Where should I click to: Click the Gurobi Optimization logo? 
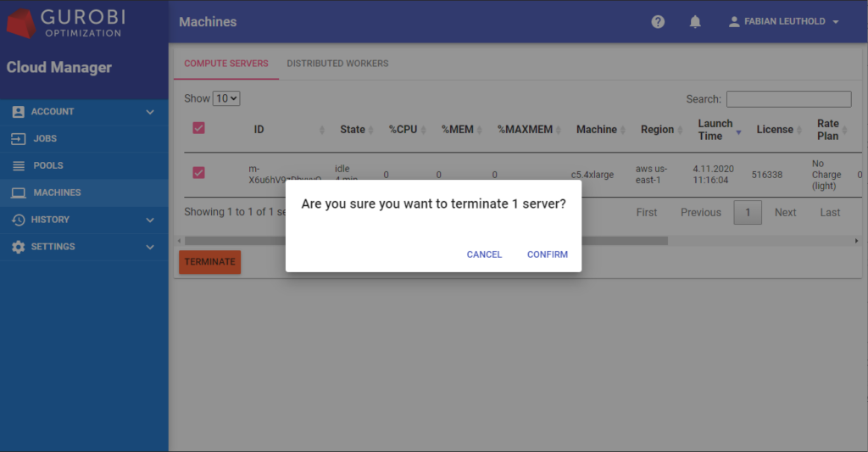[x=65, y=23]
